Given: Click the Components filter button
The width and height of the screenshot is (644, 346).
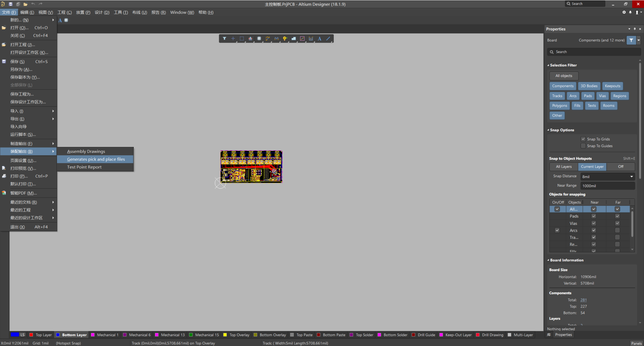Looking at the screenshot, I should click(563, 86).
